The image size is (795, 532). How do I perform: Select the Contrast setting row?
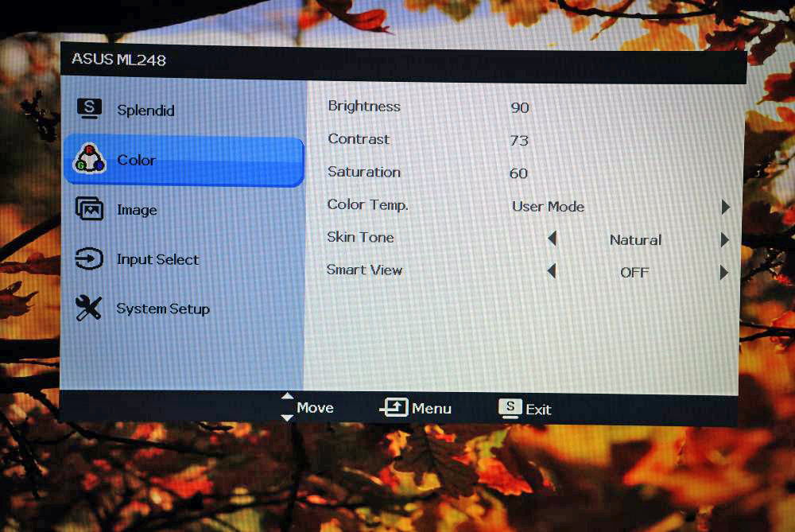click(x=359, y=139)
